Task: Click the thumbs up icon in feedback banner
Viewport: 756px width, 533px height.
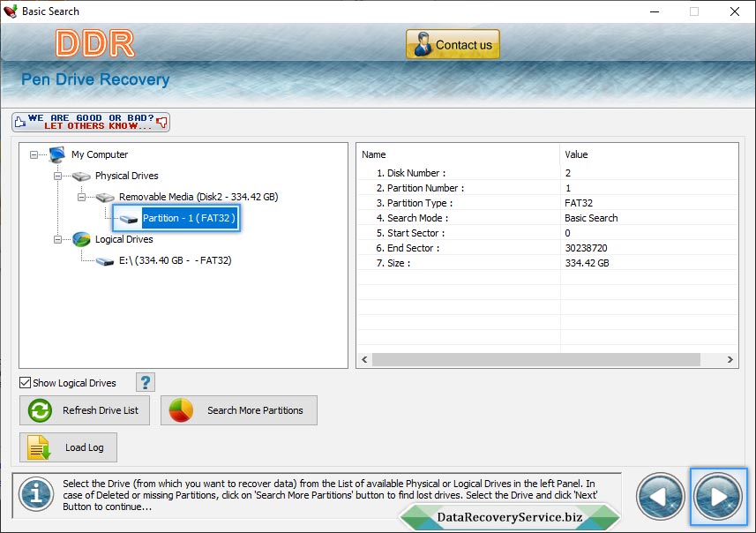Action: pyautogui.click(x=20, y=122)
